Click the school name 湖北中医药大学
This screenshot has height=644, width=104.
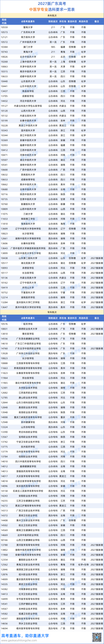coord(28,160)
